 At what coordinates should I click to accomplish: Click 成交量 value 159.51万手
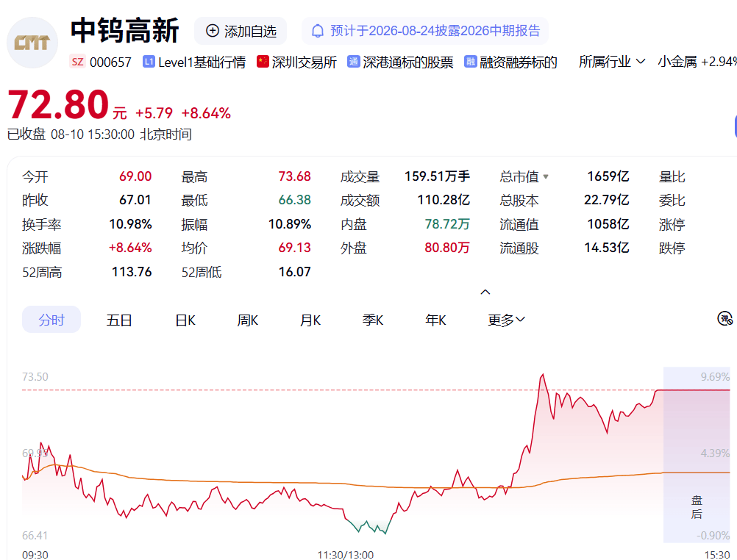click(x=437, y=176)
